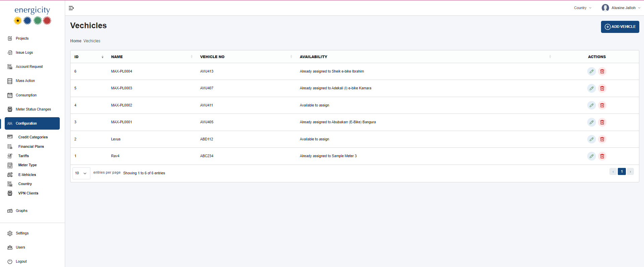Edit the Rav4 vehicle row

[x=591, y=156]
